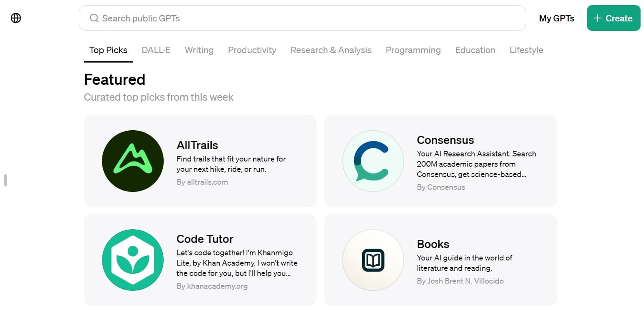644x332 pixels.
Task: Click the AllTrails title text
Action: coord(197,145)
